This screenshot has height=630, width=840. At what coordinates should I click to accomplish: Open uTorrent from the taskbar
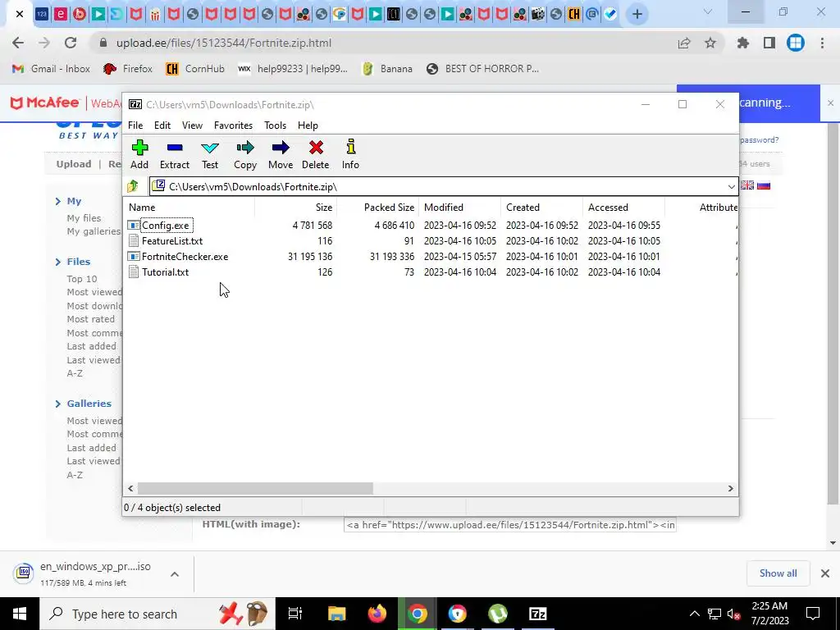pyautogui.click(x=498, y=614)
